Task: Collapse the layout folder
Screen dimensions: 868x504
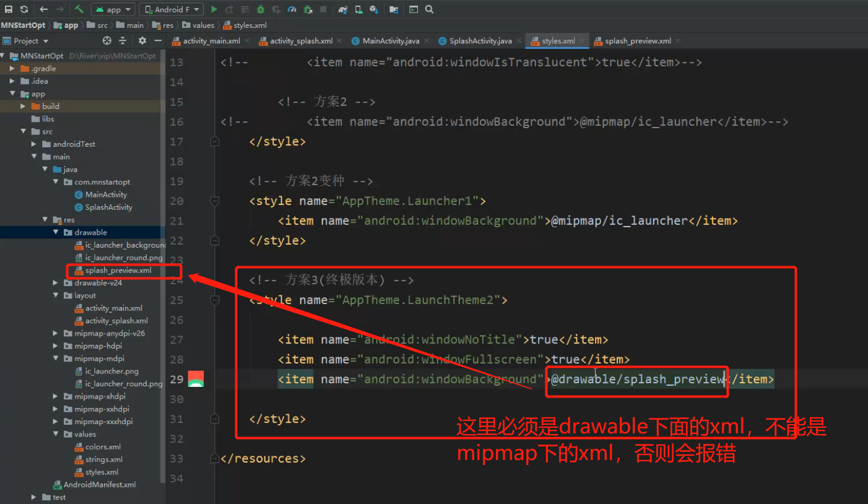Action: 56,296
